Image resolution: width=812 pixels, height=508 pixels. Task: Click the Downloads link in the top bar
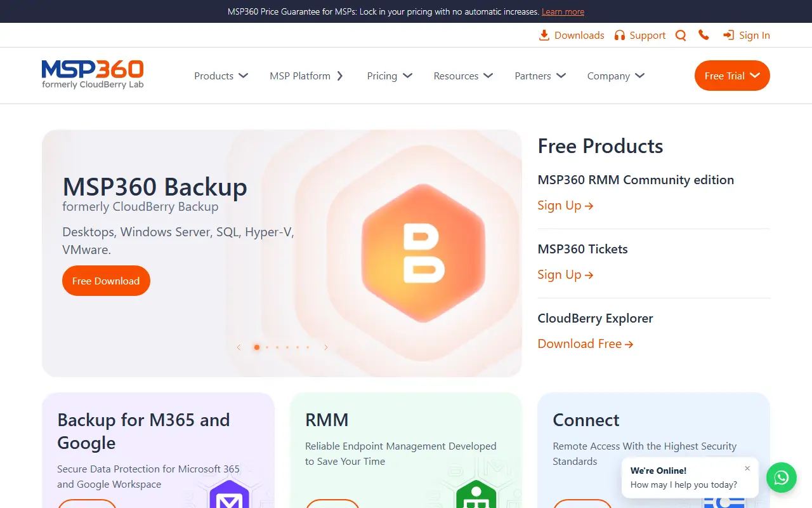point(572,36)
